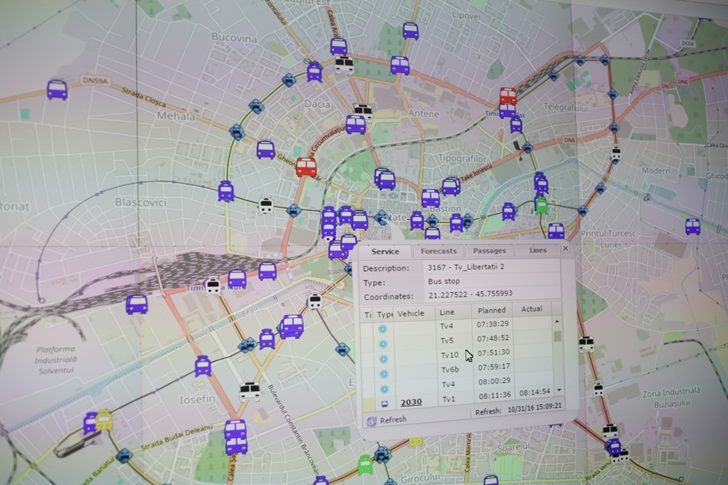Viewport: 728px width, 485px height.
Task: Click the Refresh button in the popup
Action: tap(387, 420)
